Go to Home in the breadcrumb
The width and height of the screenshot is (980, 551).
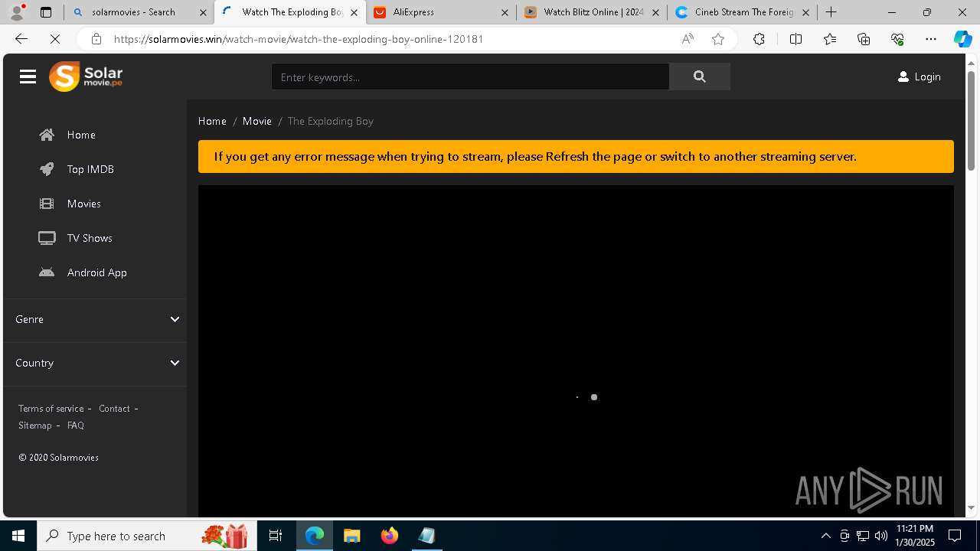pyautogui.click(x=212, y=121)
